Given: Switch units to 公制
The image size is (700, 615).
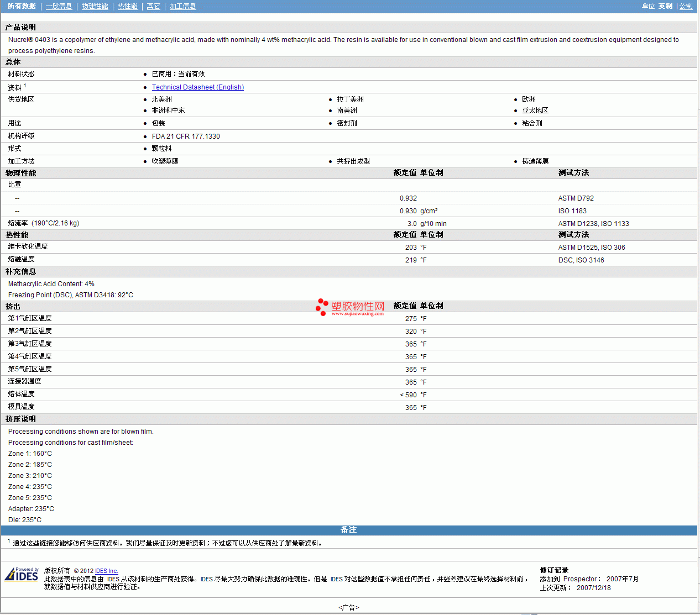Looking at the screenshot, I should 686,6.
